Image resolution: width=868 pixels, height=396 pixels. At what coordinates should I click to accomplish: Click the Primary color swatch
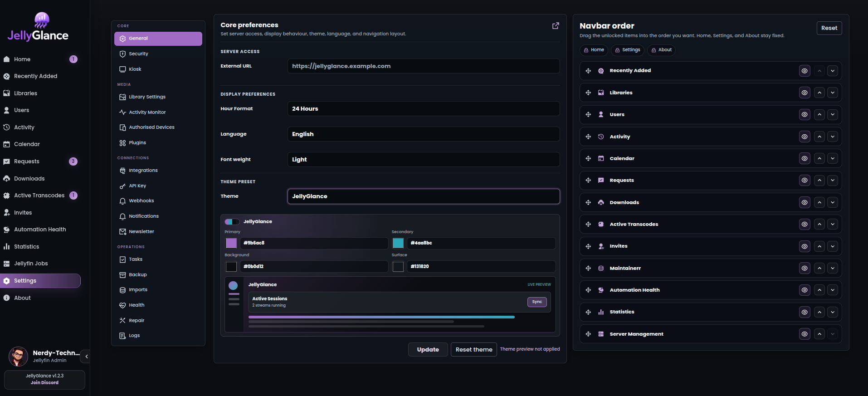231,243
